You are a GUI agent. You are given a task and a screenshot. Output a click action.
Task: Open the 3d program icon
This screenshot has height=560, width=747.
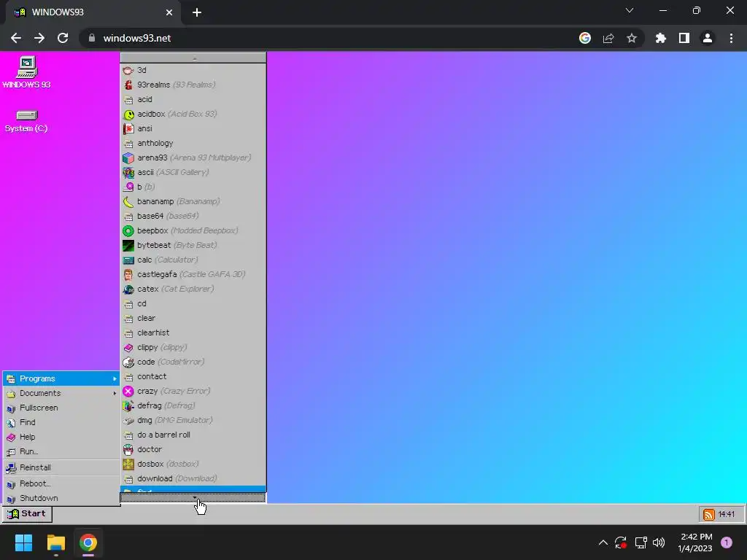pos(128,71)
